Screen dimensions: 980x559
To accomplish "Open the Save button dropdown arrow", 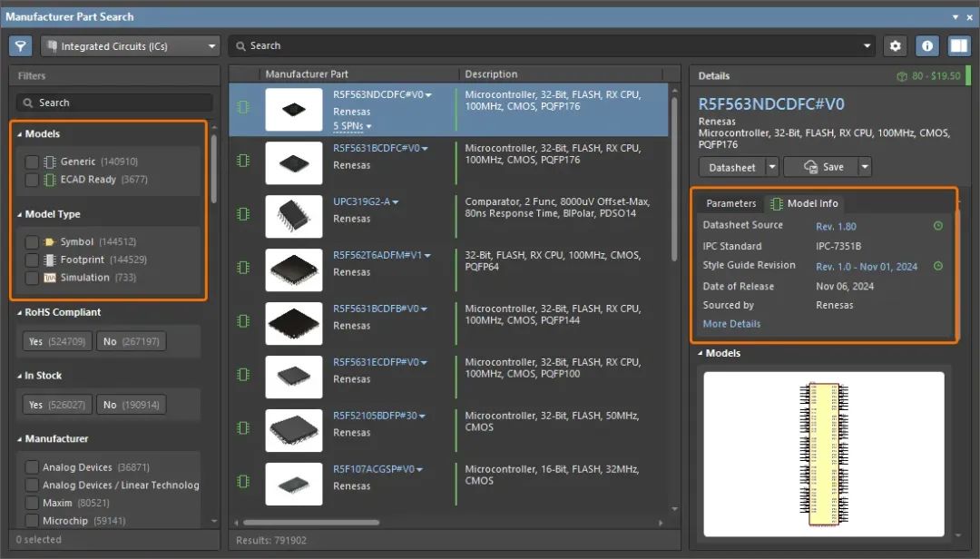I will click(865, 167).
